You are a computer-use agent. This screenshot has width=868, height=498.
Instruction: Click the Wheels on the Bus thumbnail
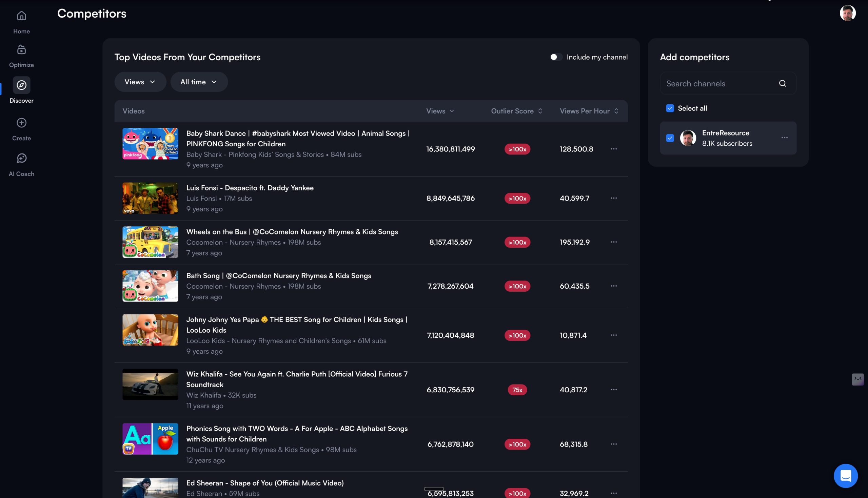pyautogui.click(x=150, y=242)
